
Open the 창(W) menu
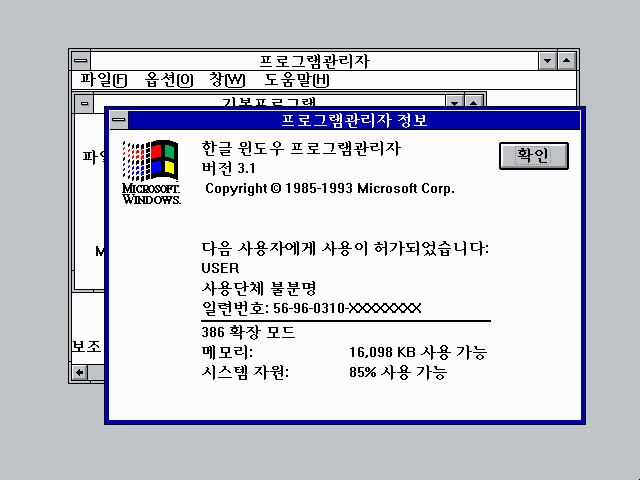[x=227, y=80]
